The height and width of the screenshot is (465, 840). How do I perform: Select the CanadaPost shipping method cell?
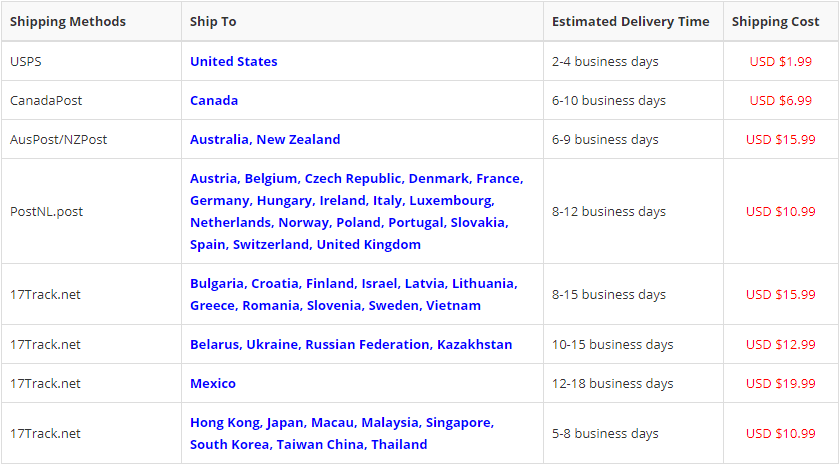pyautogui.click(x=44, y=100)
